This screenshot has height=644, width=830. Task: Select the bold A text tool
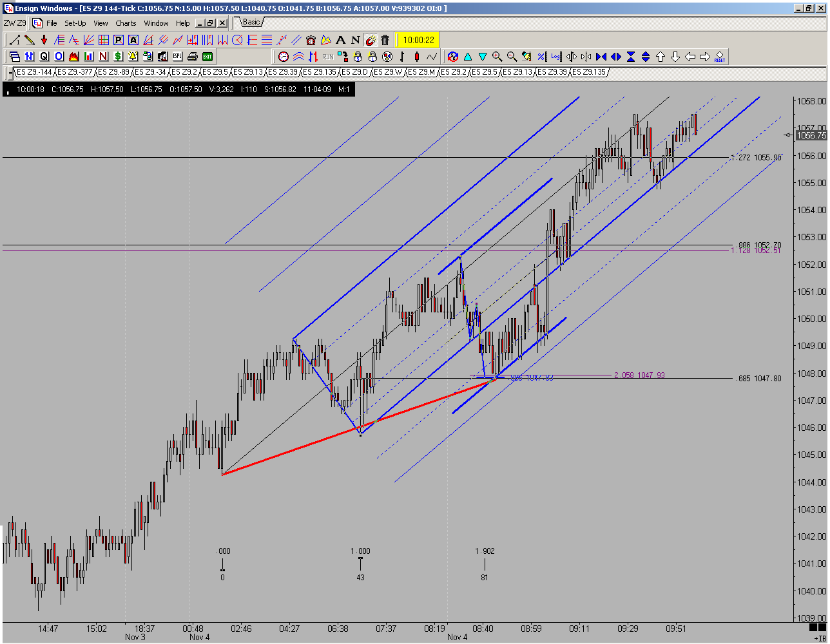(340, 40)
